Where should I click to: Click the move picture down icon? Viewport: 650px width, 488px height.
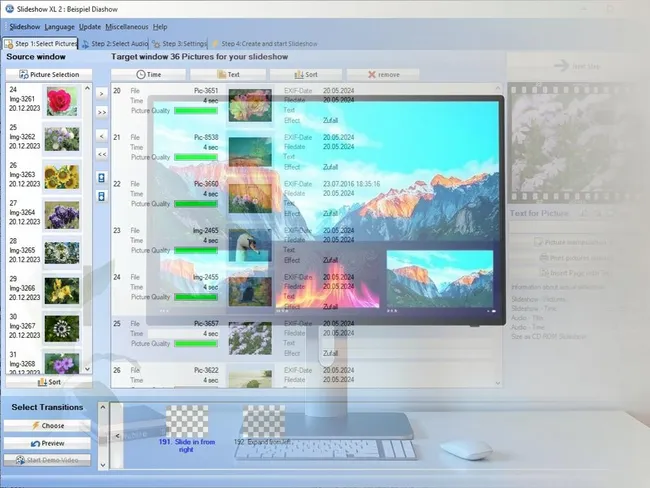(x=102, y=196)
